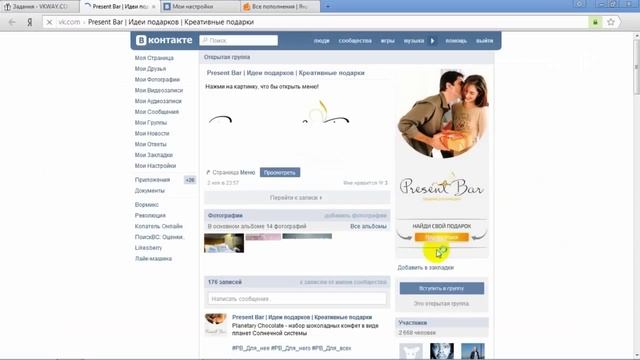Click the Present Bar wall post author name
Image resolution: width=640 pixels, height=360 pixels.
302,317
